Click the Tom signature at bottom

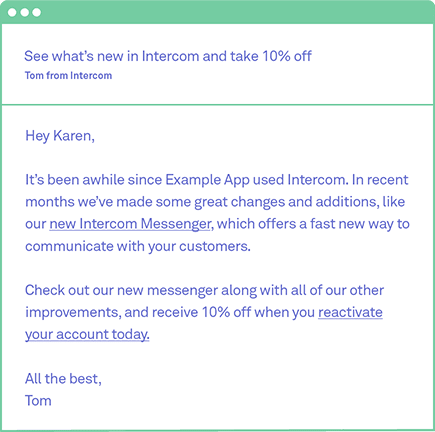(x=38, y=401)
